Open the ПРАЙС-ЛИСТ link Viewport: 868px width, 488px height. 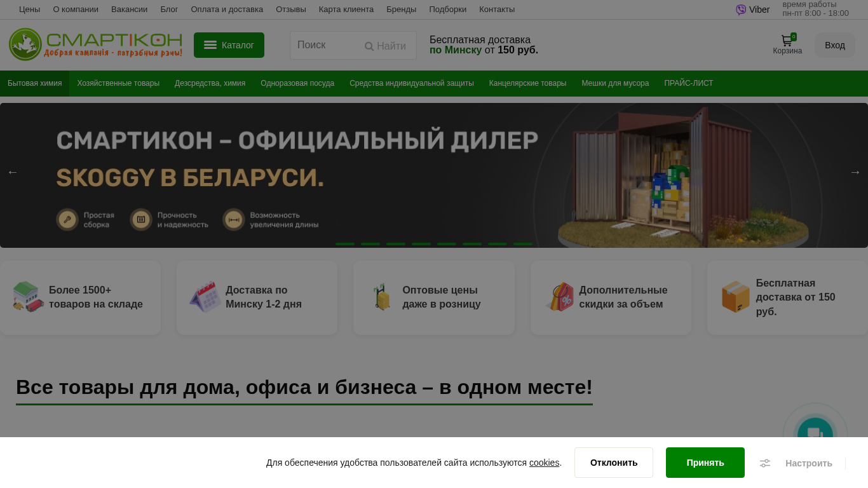(x=689, y=83)
